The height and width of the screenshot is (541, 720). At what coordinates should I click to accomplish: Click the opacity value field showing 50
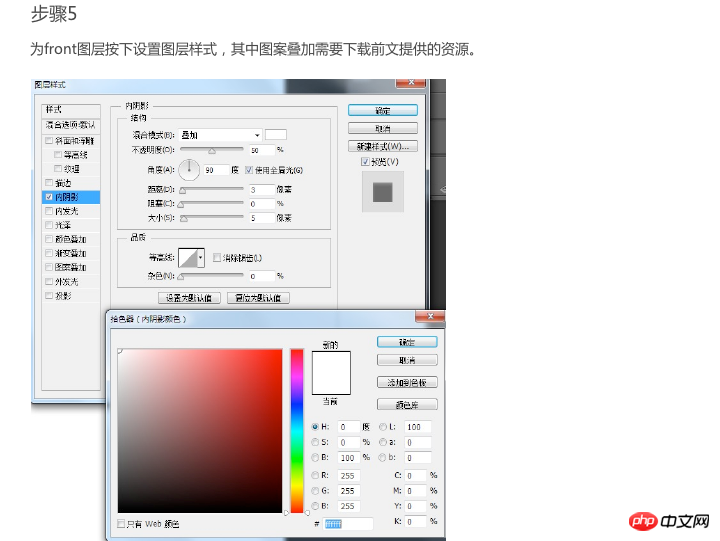coord(262,150)
